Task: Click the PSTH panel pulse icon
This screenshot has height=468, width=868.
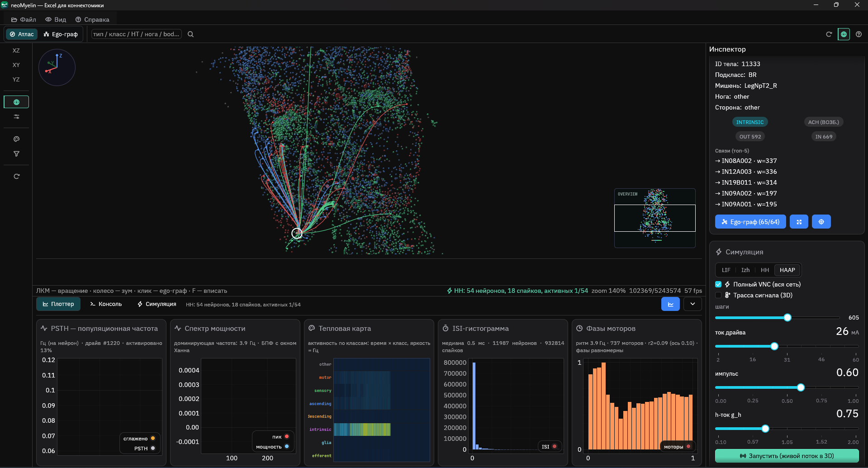Action: coord(44,328)
